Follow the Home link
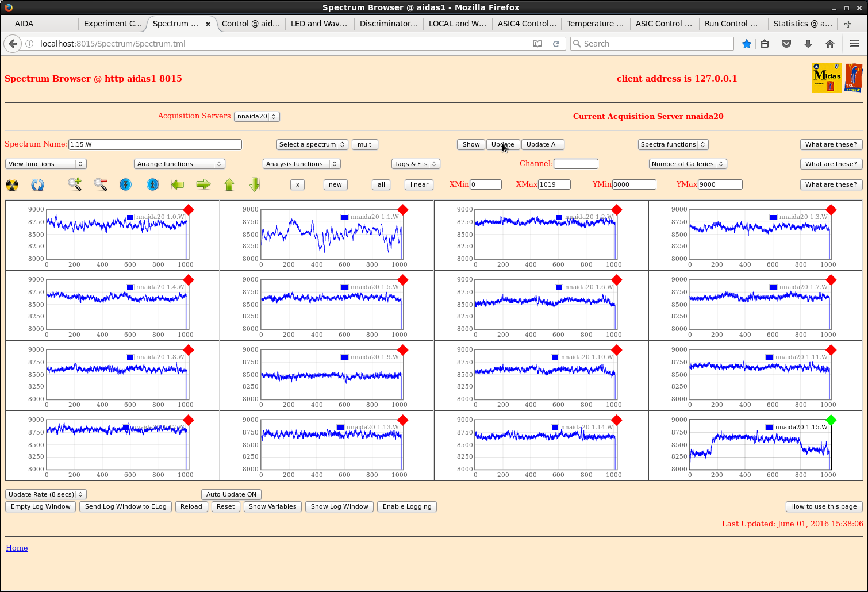This screenshot has width=868, height=592. 17,548
